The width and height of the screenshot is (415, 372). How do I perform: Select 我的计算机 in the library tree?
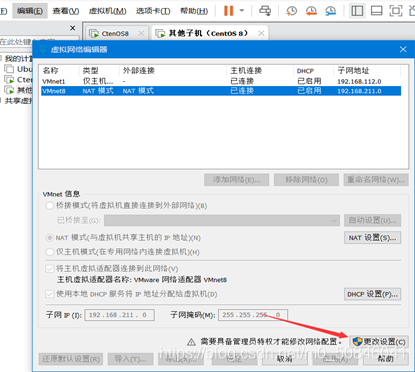18,59
